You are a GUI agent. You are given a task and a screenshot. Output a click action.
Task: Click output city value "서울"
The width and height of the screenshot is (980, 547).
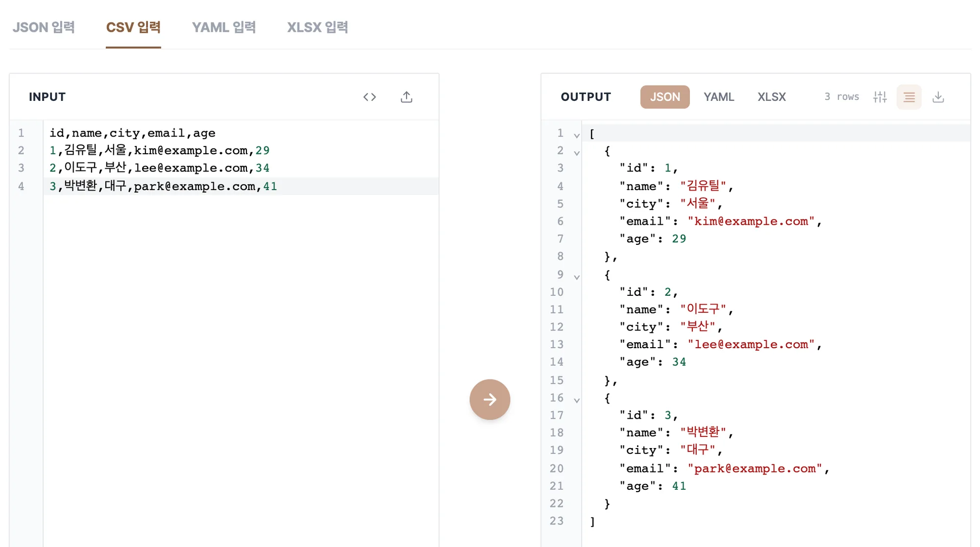[698, 204]
